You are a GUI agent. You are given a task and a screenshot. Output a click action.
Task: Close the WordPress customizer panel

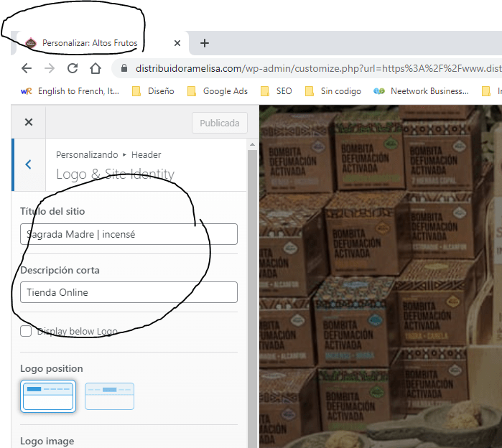pyautogui.click(x=29, y=122)
